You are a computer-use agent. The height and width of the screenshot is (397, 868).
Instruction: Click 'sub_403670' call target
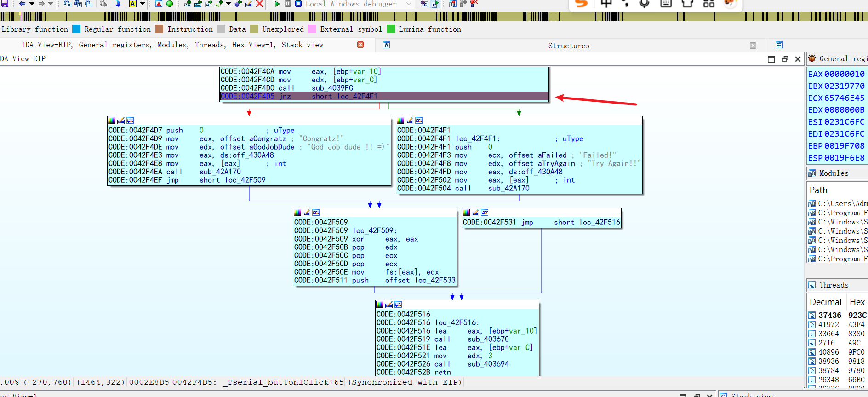[x=488, y=339]
